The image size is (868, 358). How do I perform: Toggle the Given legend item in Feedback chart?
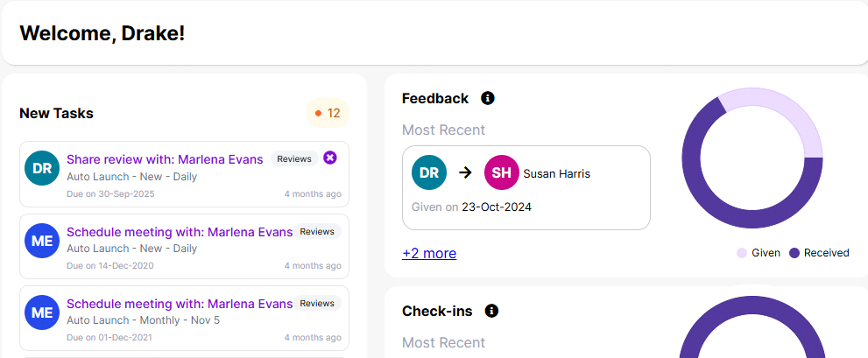tap(759, 253)
